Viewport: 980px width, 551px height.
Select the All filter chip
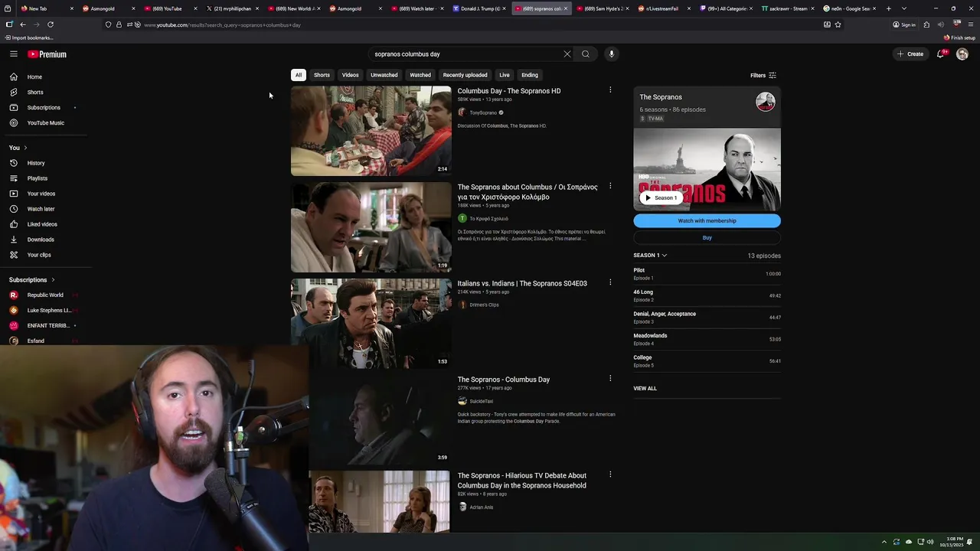(299, 75)
